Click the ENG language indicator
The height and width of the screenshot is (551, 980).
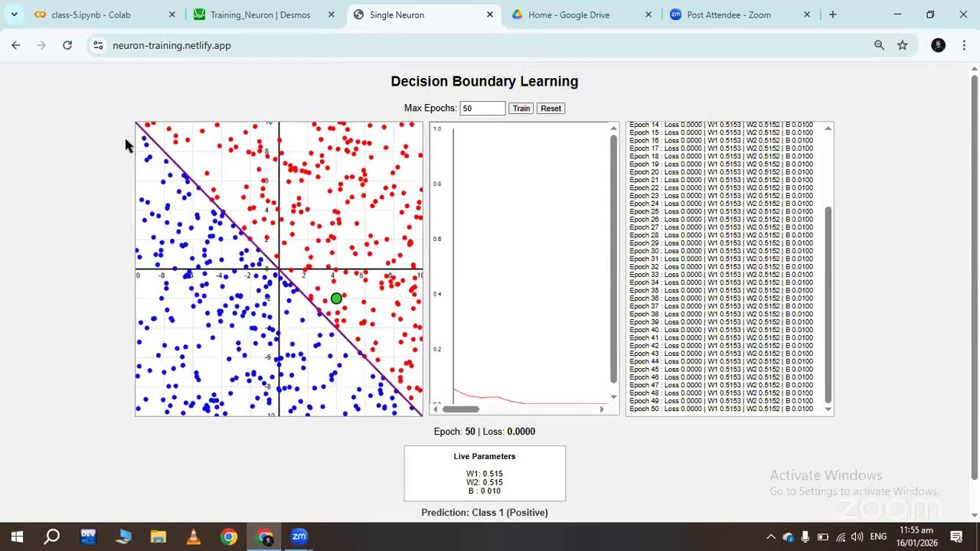(878, 536)
